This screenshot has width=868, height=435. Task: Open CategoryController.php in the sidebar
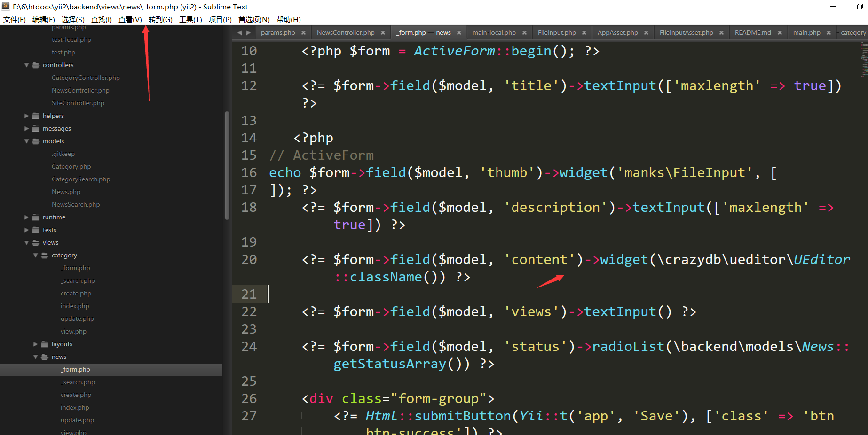(x=86, y=78)
